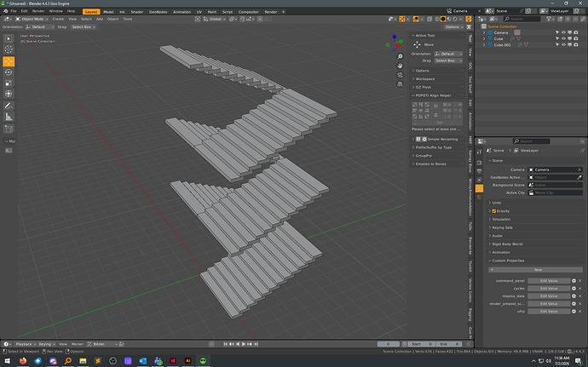Select the Add Cube tool
588x367 pixels.
pos(9,129)
